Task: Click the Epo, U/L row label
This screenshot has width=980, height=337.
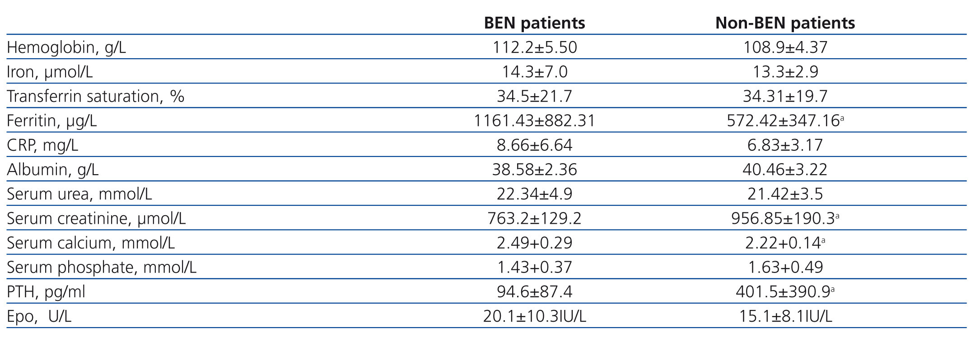Action: [x=39, y=316]
